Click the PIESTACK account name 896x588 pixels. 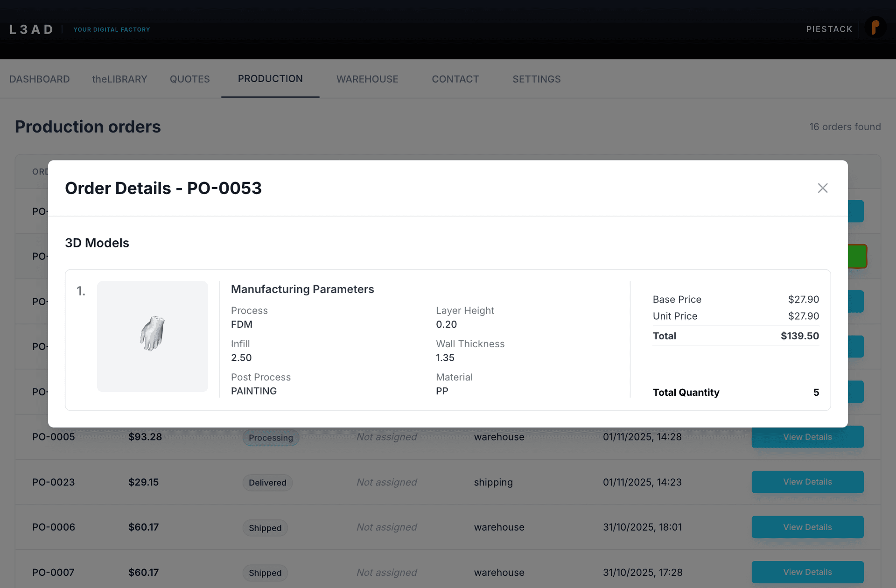point(829,29)
